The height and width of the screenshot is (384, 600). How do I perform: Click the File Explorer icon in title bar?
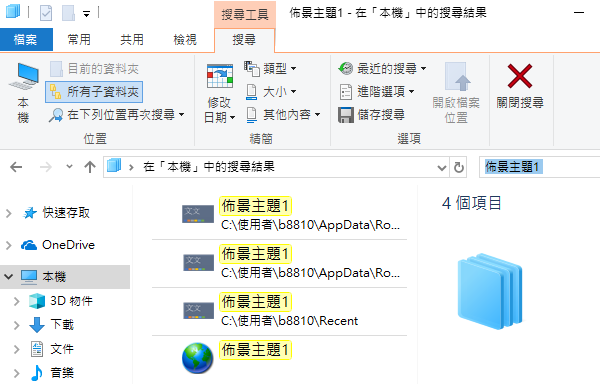pyautogui.click(x=13, y=12)
